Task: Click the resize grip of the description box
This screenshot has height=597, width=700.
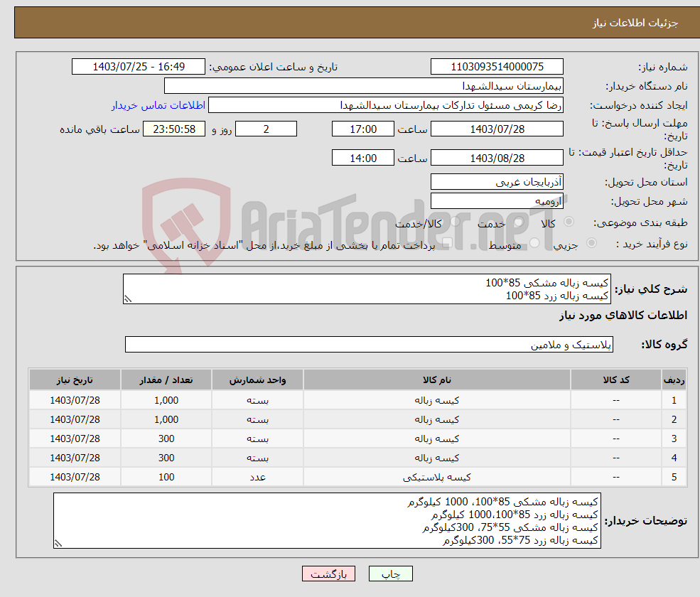Action: (128, 299)
